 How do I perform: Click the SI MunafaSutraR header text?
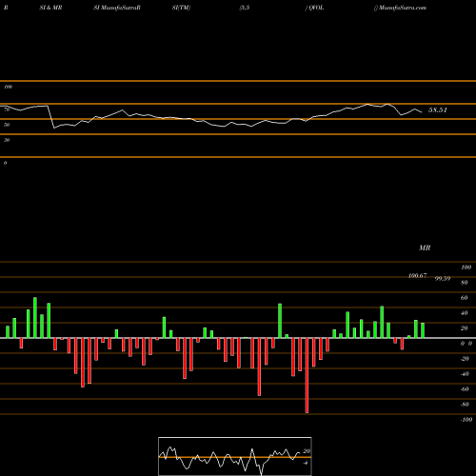(x=117, y=8)
